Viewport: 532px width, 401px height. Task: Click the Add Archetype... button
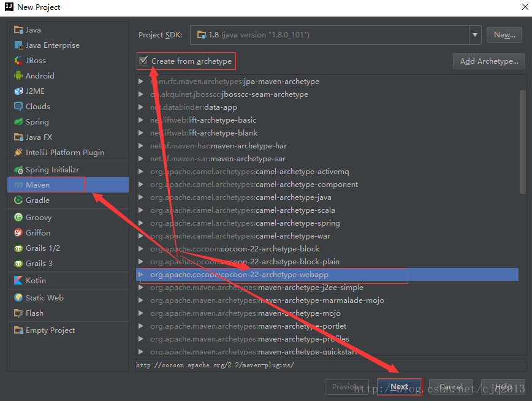click(x=489, y=61)
